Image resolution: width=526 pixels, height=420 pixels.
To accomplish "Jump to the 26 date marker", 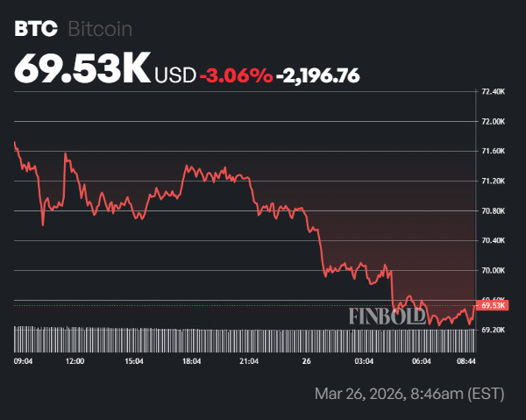I will (x=306, y=360).
